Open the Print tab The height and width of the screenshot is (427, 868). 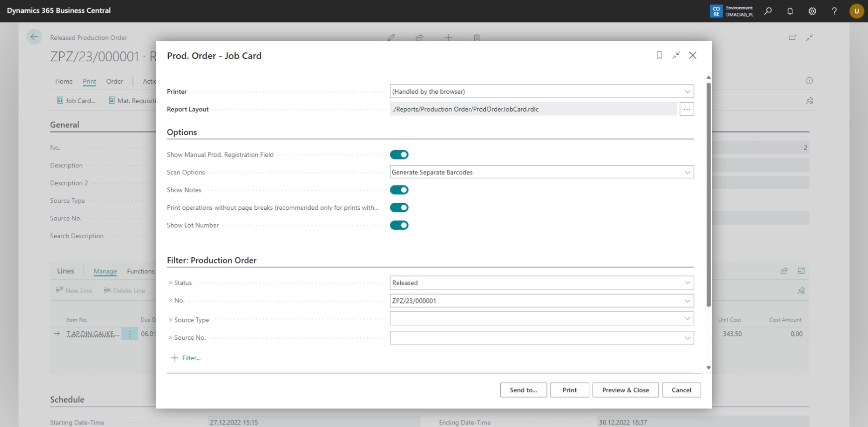point(90,81)
